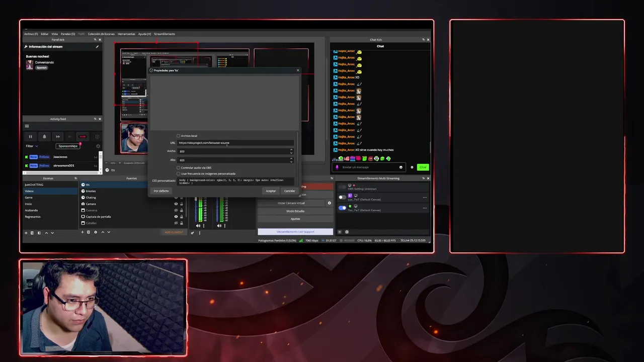This screenshot has height=362, width=644.
Task: Toggle the Twitch yuu_7w7 stream switch
Action: [x=343, y=197]
